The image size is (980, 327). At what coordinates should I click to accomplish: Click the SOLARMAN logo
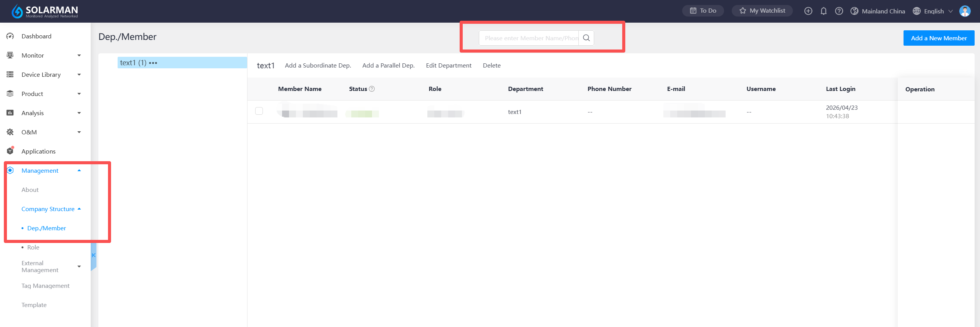pyautogui.click(x=45, y=11)
